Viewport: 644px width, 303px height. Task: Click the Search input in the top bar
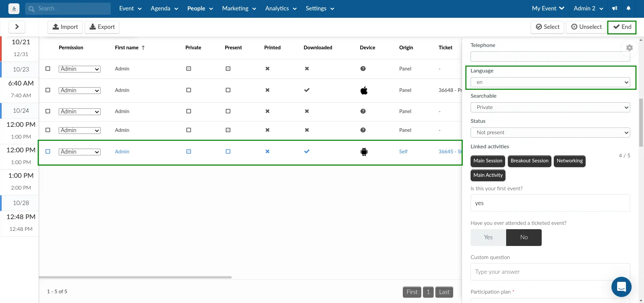68,9
